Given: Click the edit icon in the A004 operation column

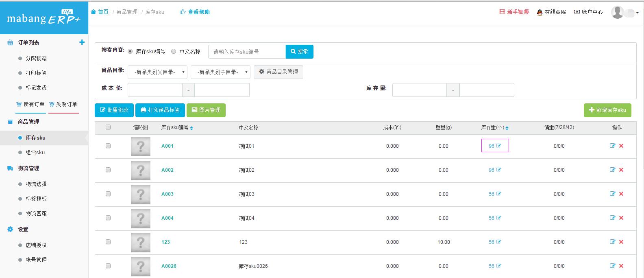Looking at the screenshot, I should (x=613, y=218).
